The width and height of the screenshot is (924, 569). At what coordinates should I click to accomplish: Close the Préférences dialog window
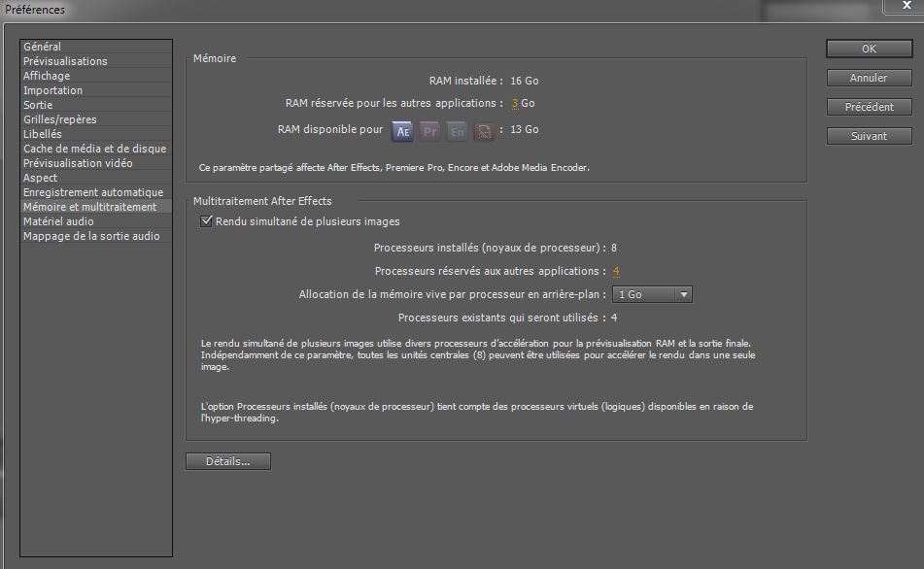907,5
